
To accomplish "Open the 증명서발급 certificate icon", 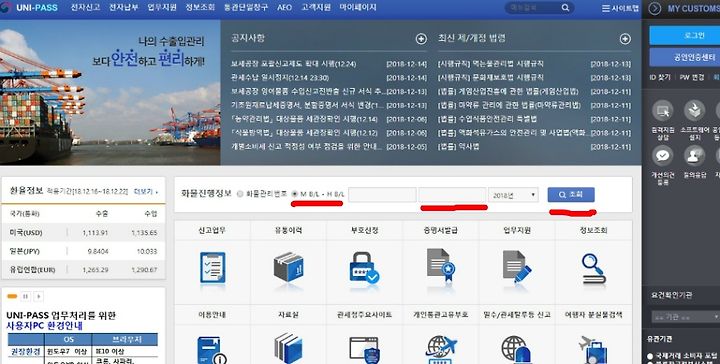I will click(x=441, y=266).
